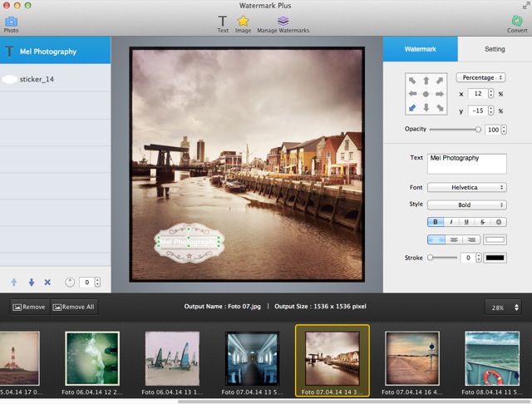The image size is (532, 404).
Task: Align watermark to left center
Action: coord(412,94)
